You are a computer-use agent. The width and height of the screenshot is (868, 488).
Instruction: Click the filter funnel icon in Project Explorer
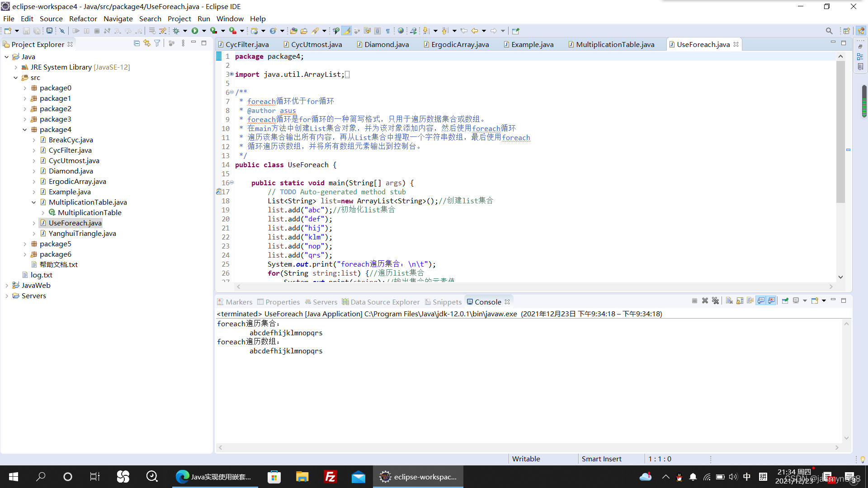157,43
